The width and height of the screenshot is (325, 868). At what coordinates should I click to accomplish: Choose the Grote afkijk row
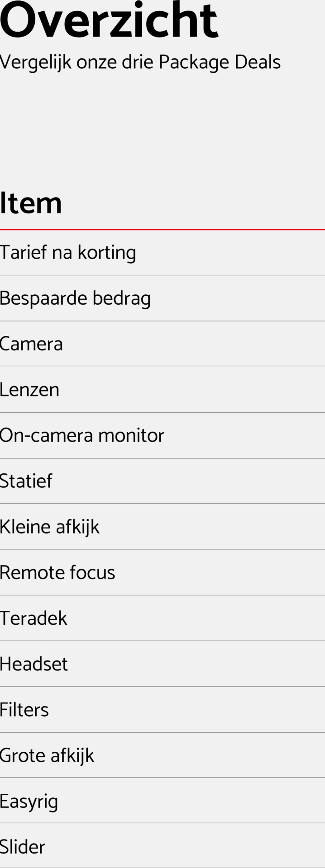(x=47, y=755)
